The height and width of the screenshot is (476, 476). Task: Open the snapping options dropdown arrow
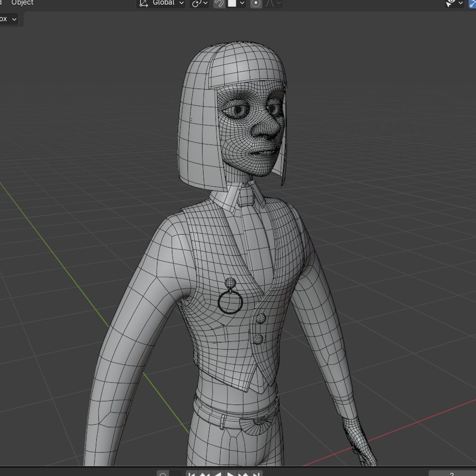point(242,3)
